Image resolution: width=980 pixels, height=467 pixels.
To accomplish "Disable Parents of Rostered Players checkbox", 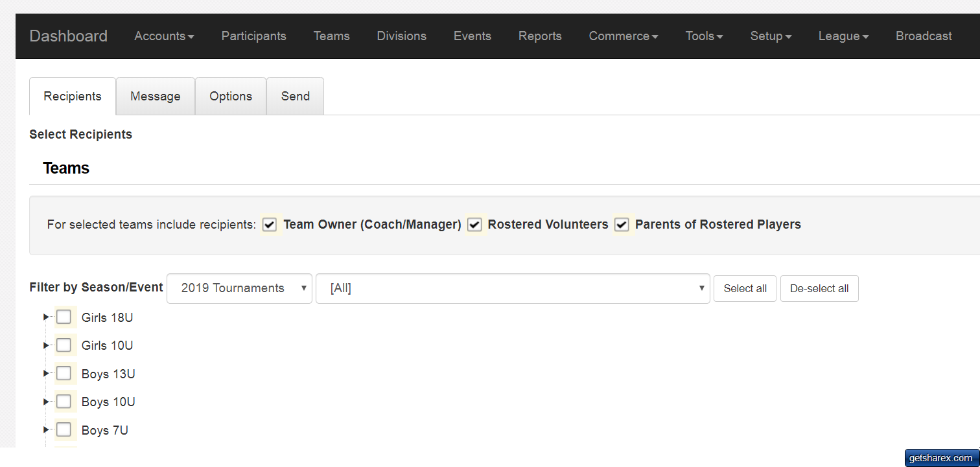I will (622, 225).
